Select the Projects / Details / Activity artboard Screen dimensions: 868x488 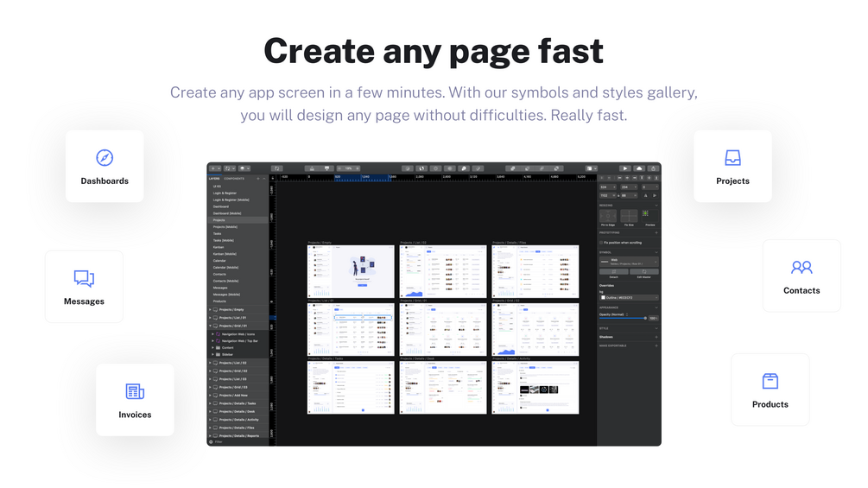pos(535,387)
